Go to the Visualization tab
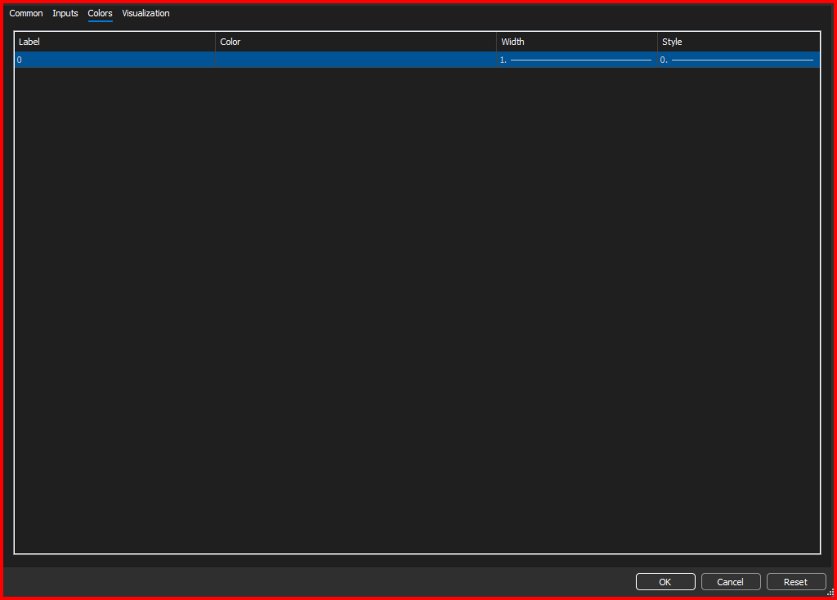The image size is (837, 600). click(145, 13)
